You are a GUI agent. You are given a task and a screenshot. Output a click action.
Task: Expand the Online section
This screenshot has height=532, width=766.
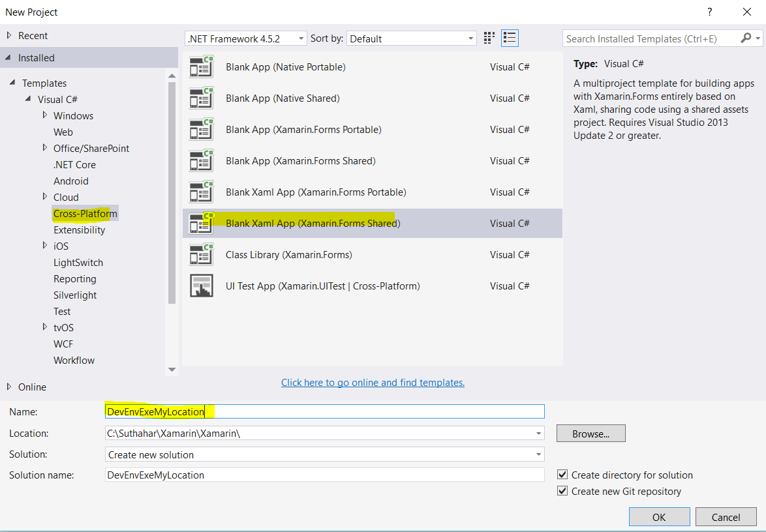[x=8, y=387]
